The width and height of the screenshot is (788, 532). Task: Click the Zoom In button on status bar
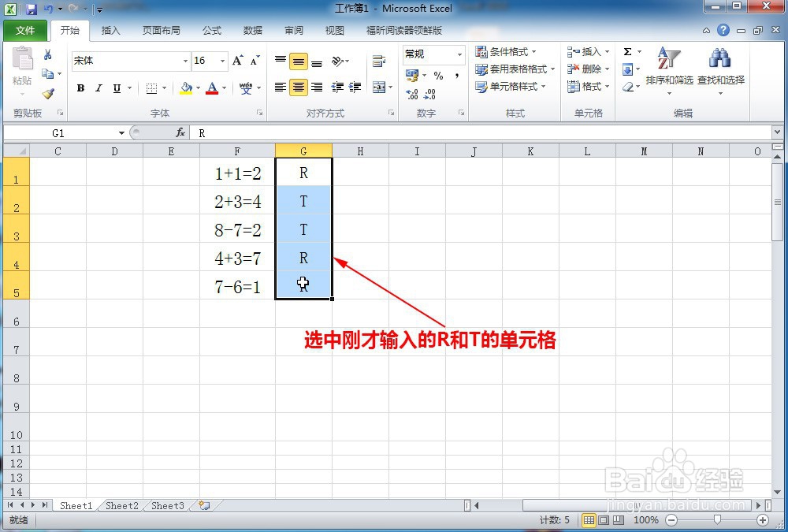(x=763, y=520)
